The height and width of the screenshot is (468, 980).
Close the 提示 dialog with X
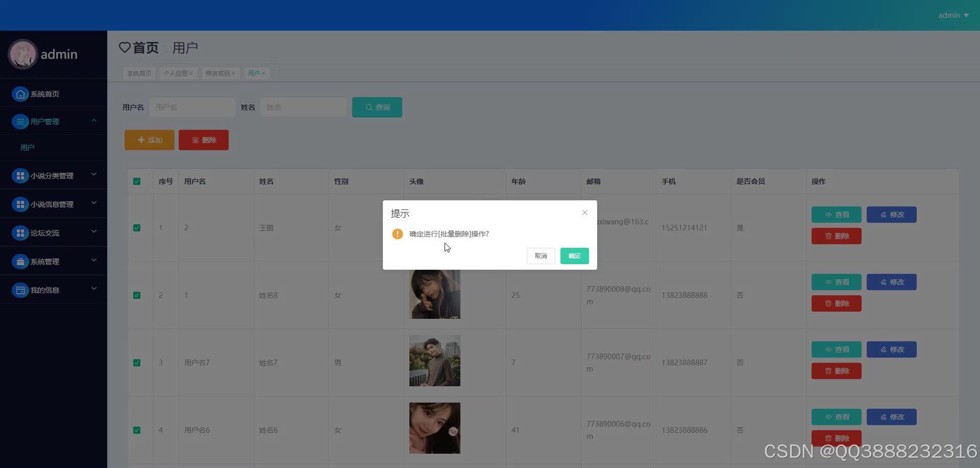pos(585,213)
